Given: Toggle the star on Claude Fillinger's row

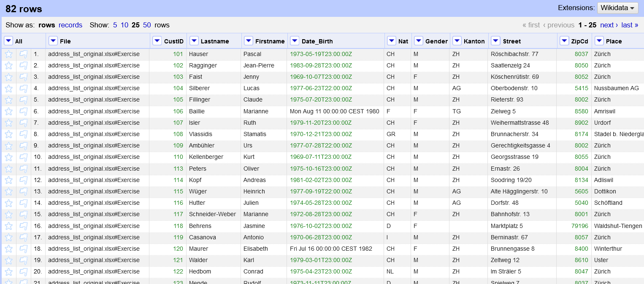Looking at the screenshot, I should tap(8, 99).
